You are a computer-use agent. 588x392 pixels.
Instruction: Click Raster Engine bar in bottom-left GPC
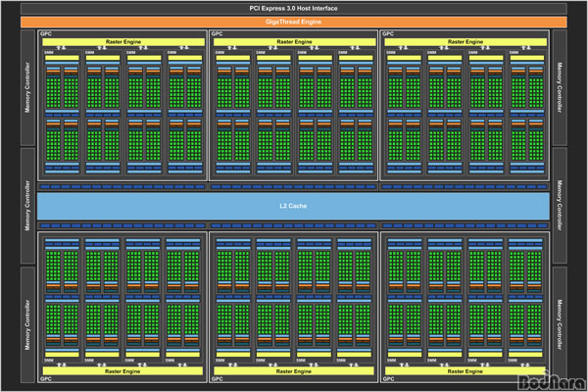(x=122, y=371)
